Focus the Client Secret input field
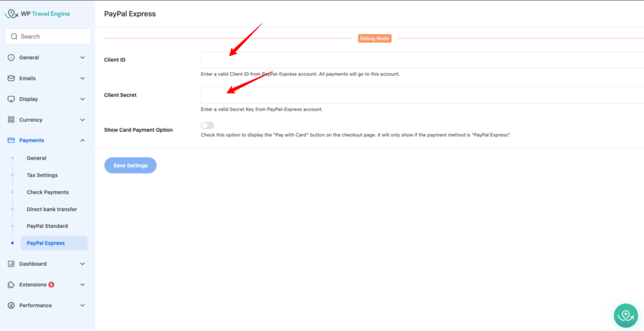 (x=422, y=95)
